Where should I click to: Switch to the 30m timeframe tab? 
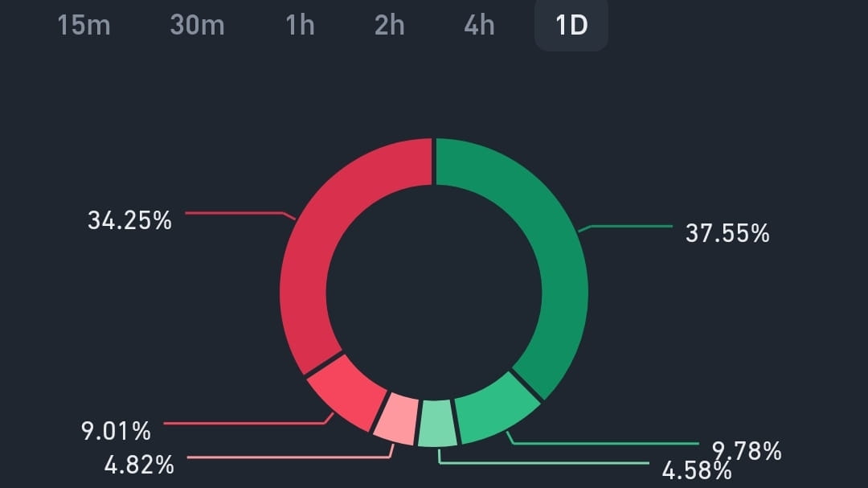[x=195, y=25]
